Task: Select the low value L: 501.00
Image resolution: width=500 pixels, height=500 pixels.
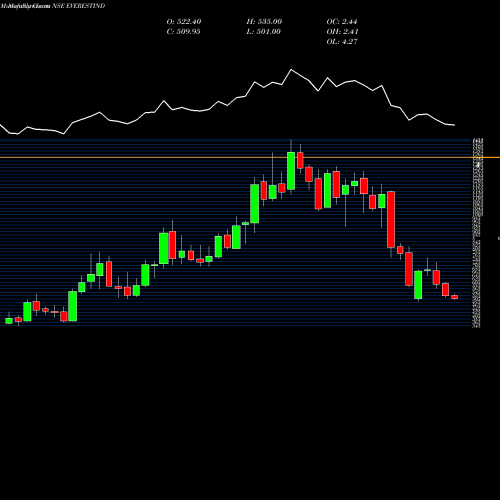Action: pos(263,32)
